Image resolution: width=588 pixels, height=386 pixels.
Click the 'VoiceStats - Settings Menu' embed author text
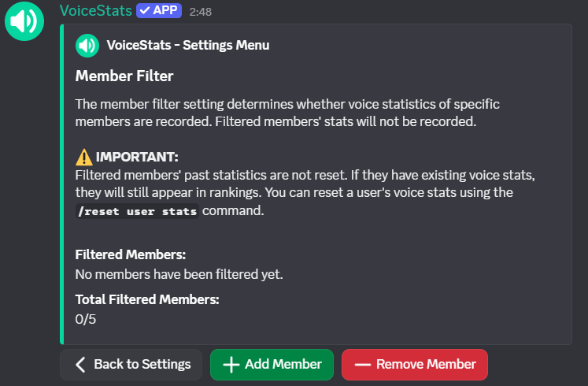pyautogui.click(x=188, y=46)
